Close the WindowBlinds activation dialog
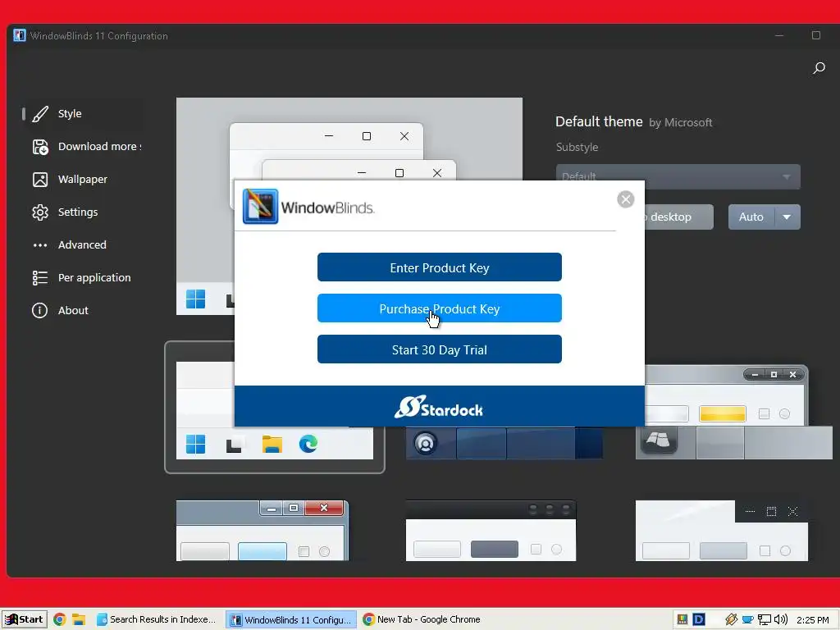This screenshot has width=840, height=630. pyautogui.click(x=625, y=199)
